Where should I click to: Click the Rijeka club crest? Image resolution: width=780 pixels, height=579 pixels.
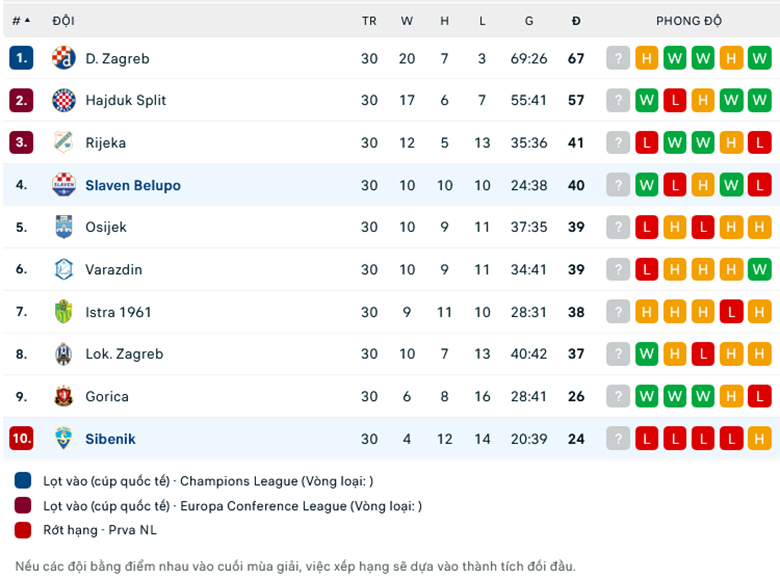(64, 142)
